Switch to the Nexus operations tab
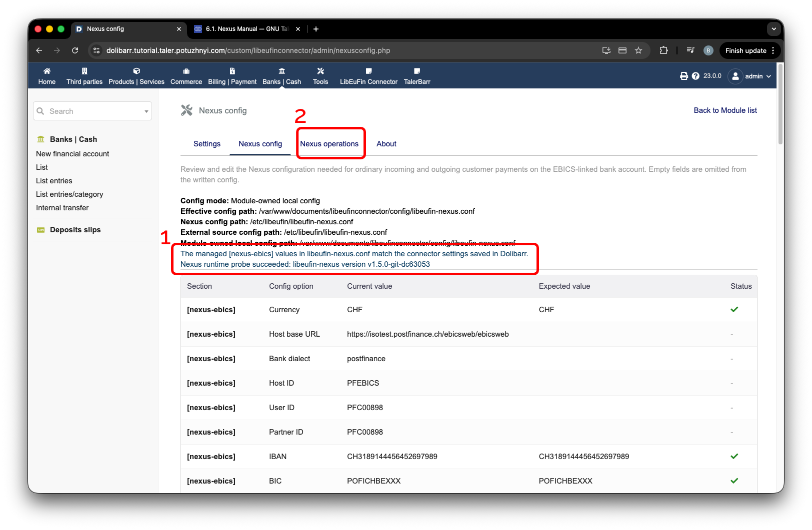The height and width of the screenshot is (530, 812). [x=329, y=144]
